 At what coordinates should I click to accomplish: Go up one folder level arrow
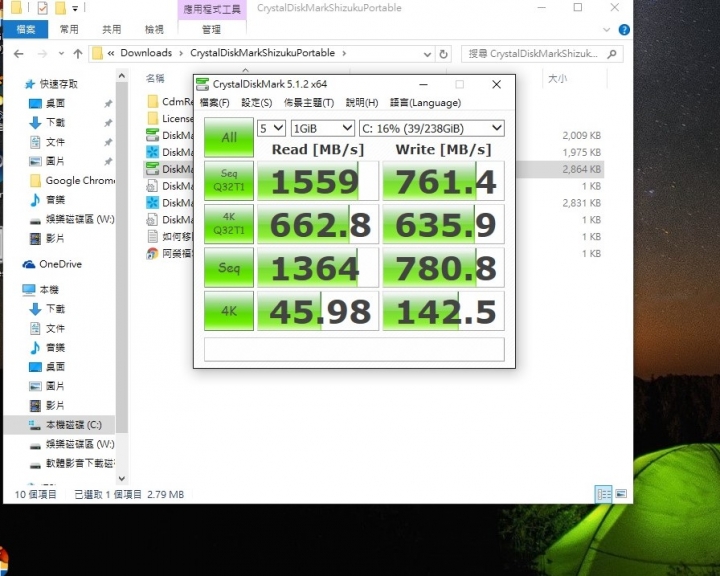(78, 54)
